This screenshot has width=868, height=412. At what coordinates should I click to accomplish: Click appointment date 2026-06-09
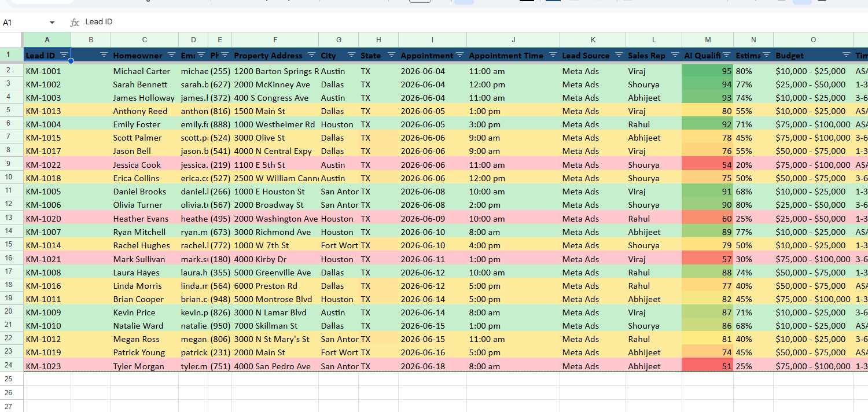coord(432,218)
